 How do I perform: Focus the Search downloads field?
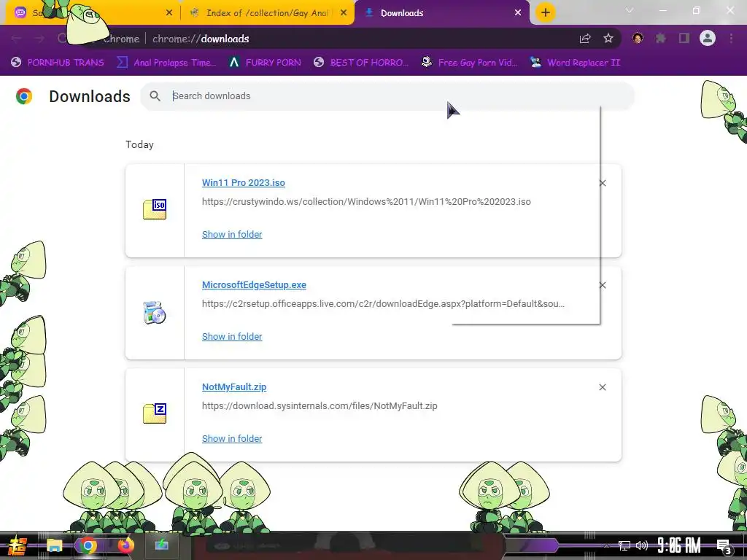(x=387, y=96)
